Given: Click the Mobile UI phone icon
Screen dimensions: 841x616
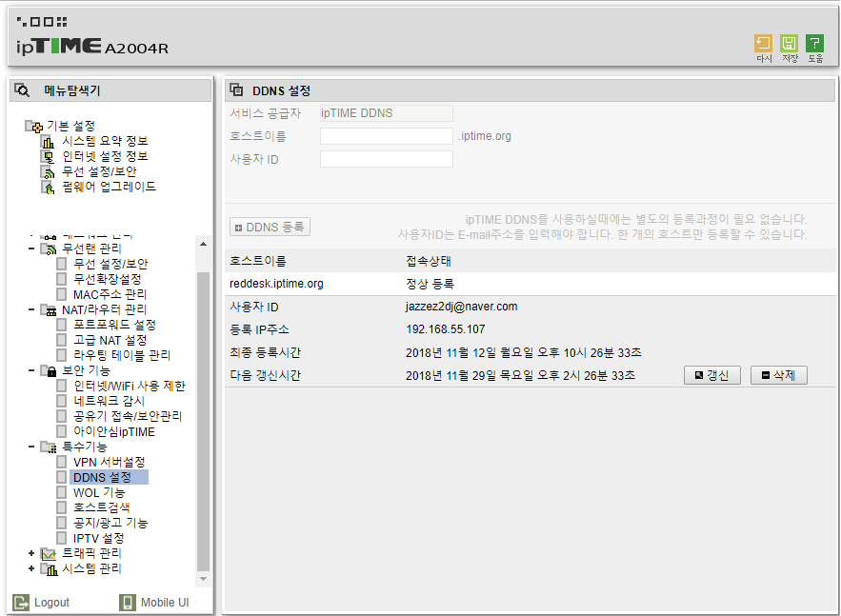Looking at the screenshot, I should pos(127,603).
